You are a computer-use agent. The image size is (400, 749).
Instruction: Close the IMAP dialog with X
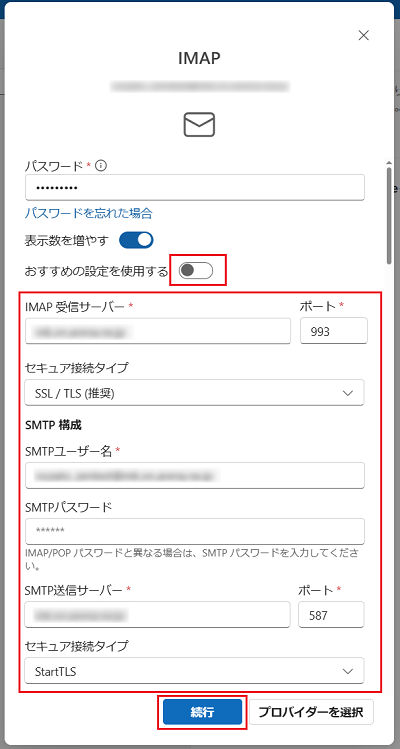tap(364, 35)
